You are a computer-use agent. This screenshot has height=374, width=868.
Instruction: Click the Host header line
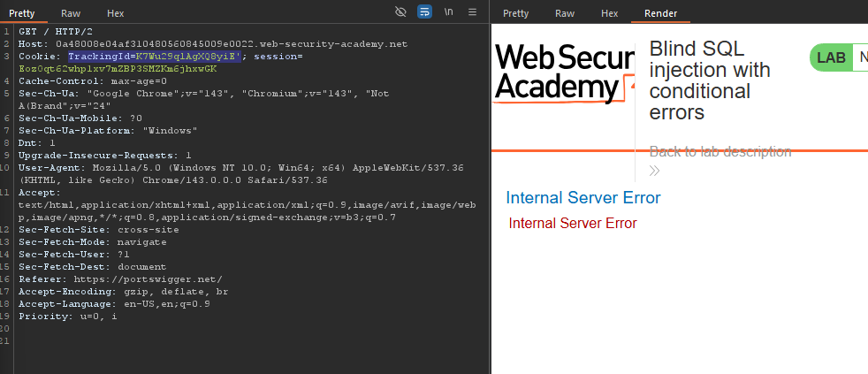point(213,44)
